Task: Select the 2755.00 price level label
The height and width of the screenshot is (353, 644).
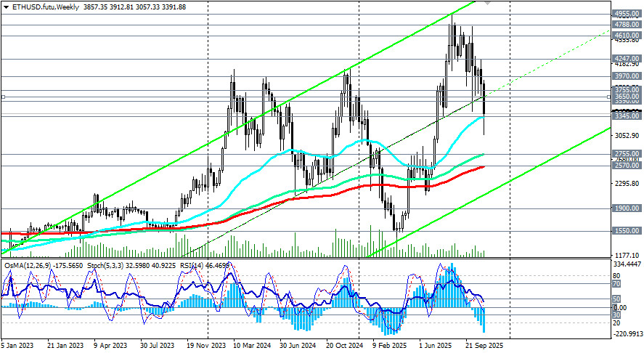Action: coord(627,154)
